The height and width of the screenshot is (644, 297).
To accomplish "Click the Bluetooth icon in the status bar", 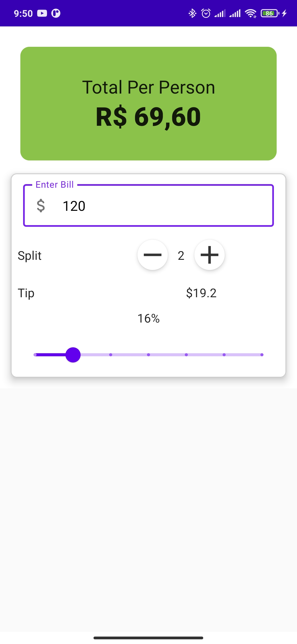I will tap(193, 13).
